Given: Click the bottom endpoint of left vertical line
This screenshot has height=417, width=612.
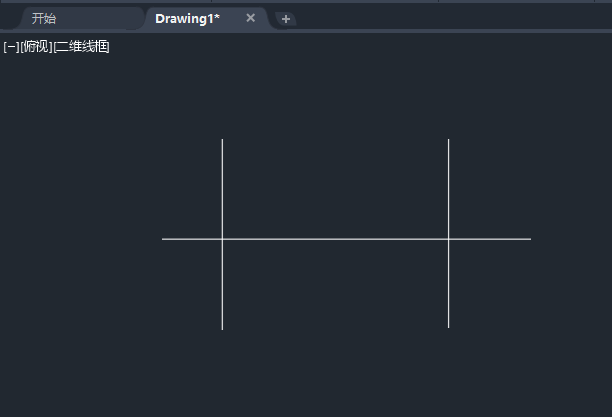Looking at the screenshot, I should (222, 328).
